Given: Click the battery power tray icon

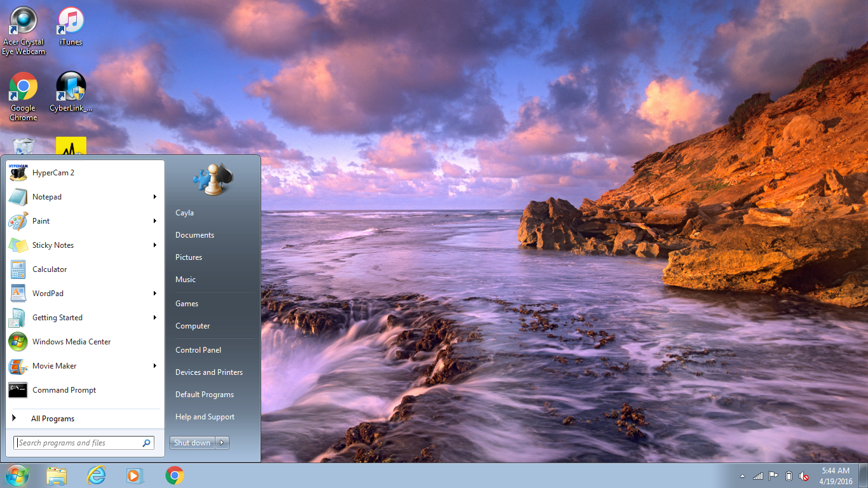Looking at the screenshot, I should tap(789, 476).
